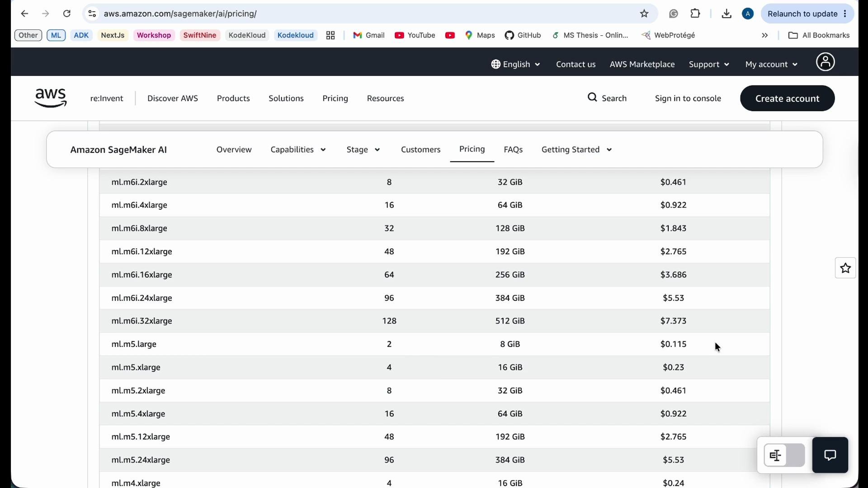
Task: Click Relaunch to update button
Action: 807,14
